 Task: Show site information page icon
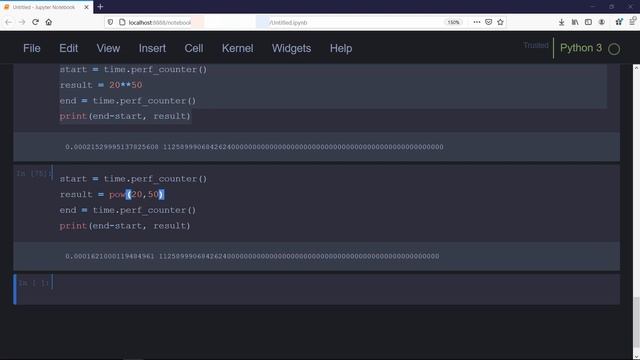pos(122,22)
